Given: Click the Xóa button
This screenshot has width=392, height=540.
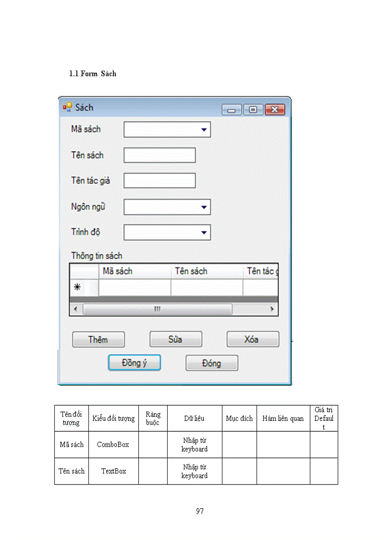Looking at the screenshot, I should (x=252, y=339).
